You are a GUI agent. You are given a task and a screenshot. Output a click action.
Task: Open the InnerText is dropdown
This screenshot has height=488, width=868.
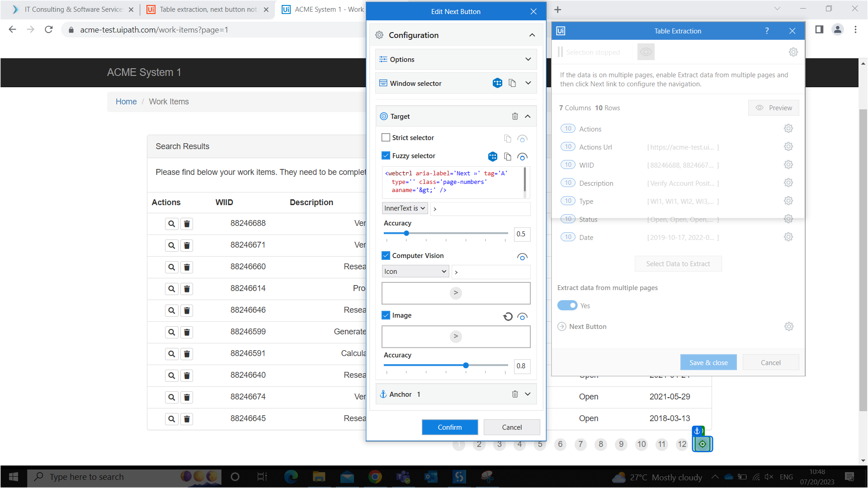click(x=405, y=208)
